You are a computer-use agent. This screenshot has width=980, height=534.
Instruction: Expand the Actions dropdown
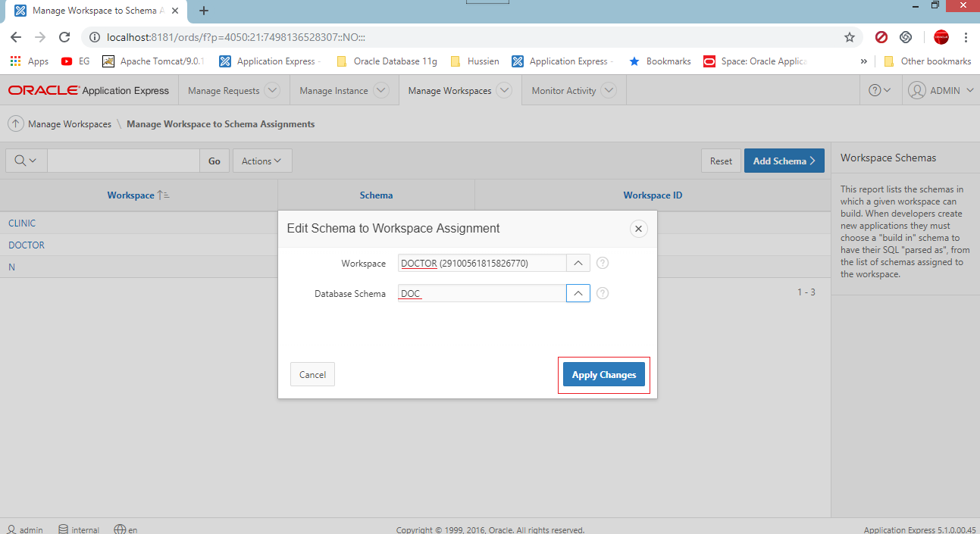(262, 161)
